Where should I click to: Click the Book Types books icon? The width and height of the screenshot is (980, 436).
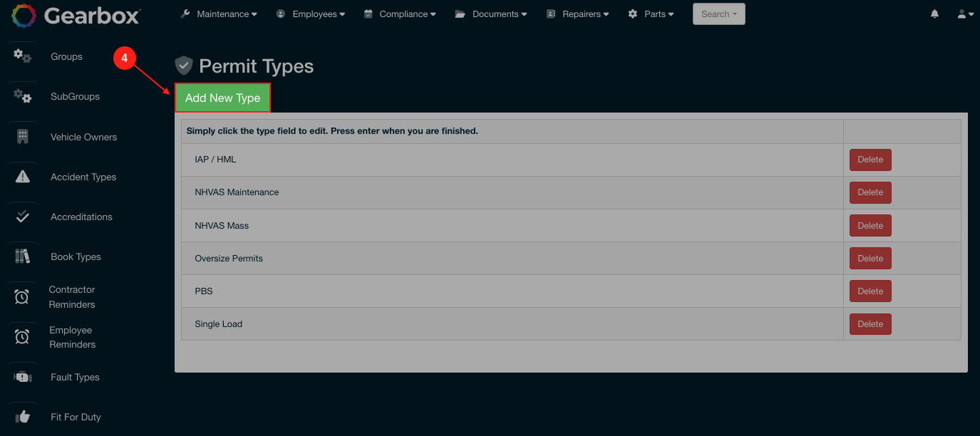(23, 256)
